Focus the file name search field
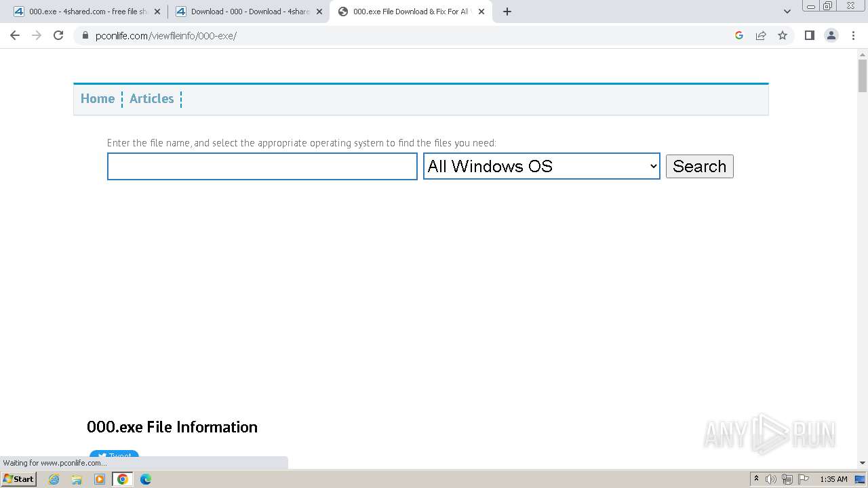 click(x=262, y=167)
